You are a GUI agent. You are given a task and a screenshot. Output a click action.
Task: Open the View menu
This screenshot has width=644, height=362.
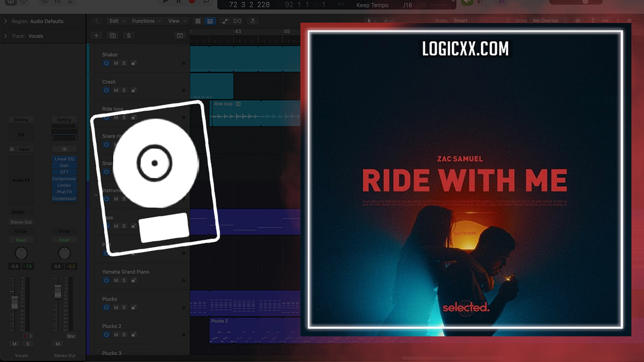(x=173, y=21)
